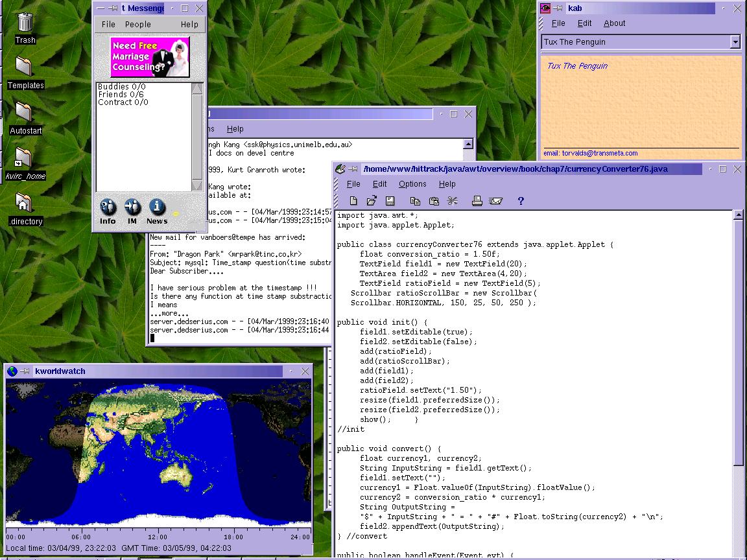Click "public void convert()" line in editor

click(x=389, y=449)
